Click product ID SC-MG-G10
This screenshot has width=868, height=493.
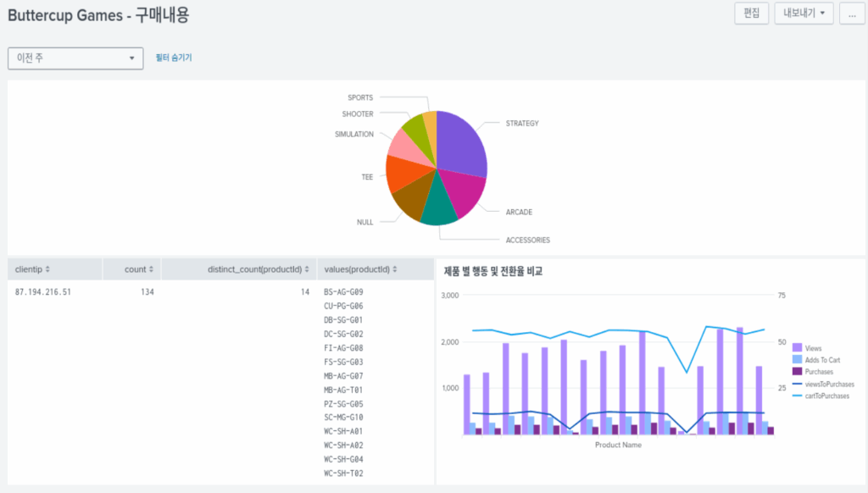pyautogui.click(x=344, y=418)
